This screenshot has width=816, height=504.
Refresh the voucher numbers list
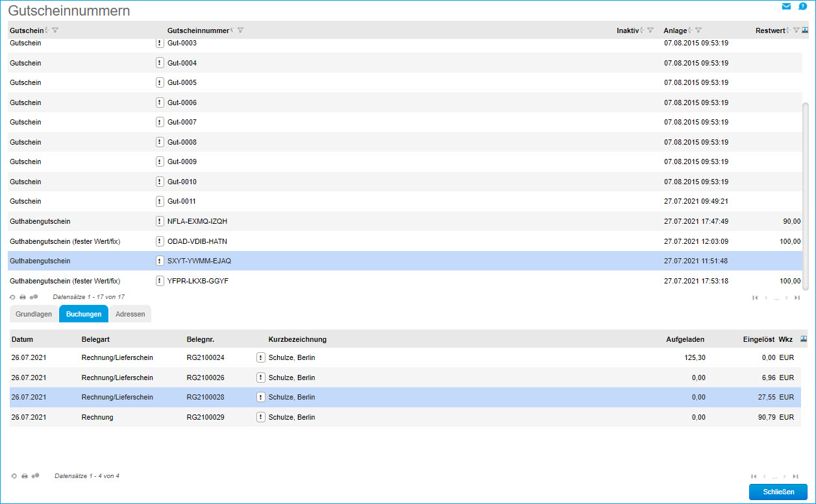(12, 297)
